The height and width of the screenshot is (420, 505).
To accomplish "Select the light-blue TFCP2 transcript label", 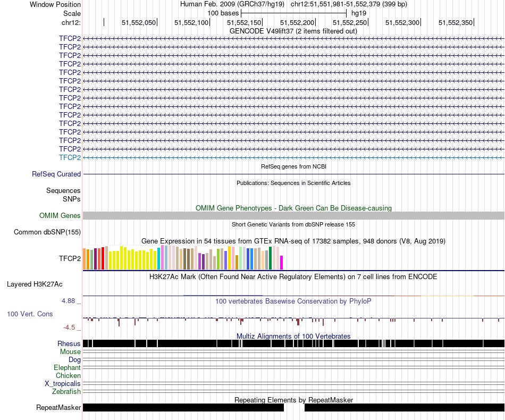I will pos(70,157).
